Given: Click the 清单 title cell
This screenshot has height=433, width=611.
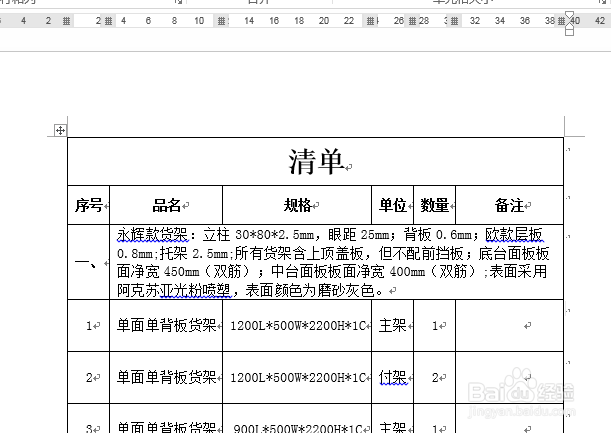Looking at the screenshot, I should point(316,161).
